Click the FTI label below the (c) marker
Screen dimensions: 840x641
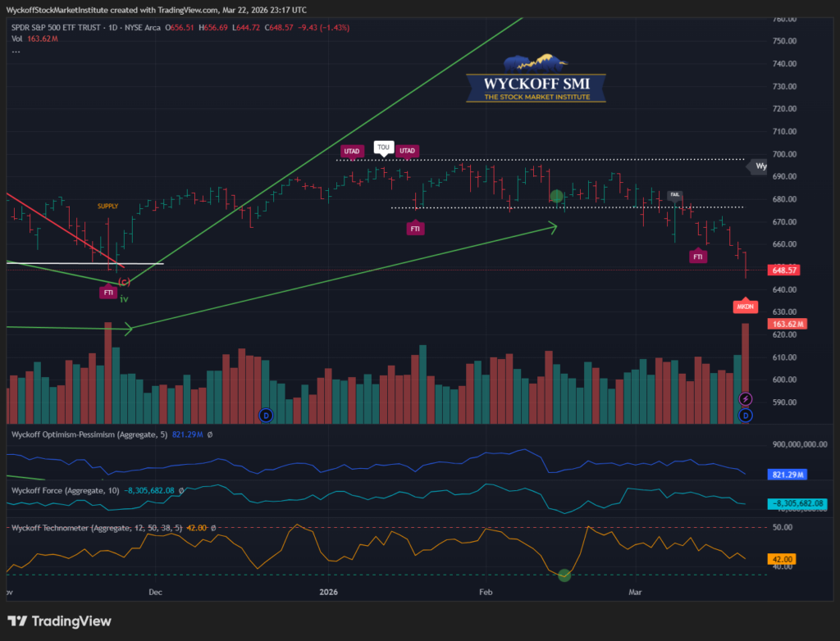pos(107,292)
